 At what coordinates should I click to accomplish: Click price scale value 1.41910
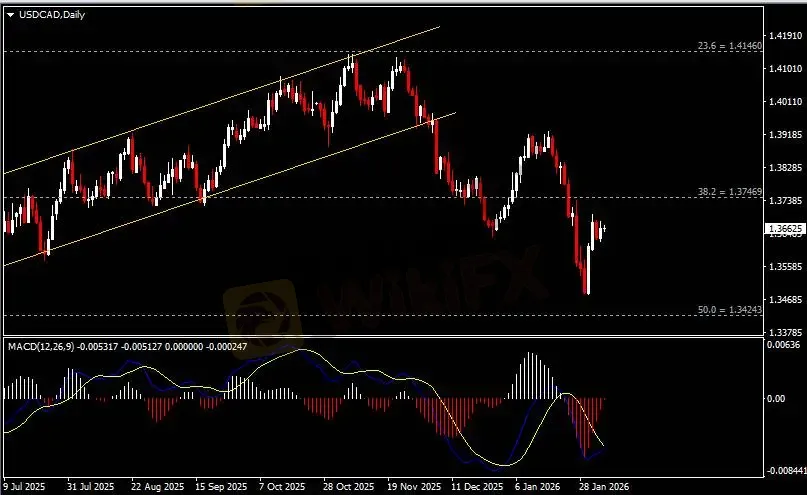(x=785, y=36)
